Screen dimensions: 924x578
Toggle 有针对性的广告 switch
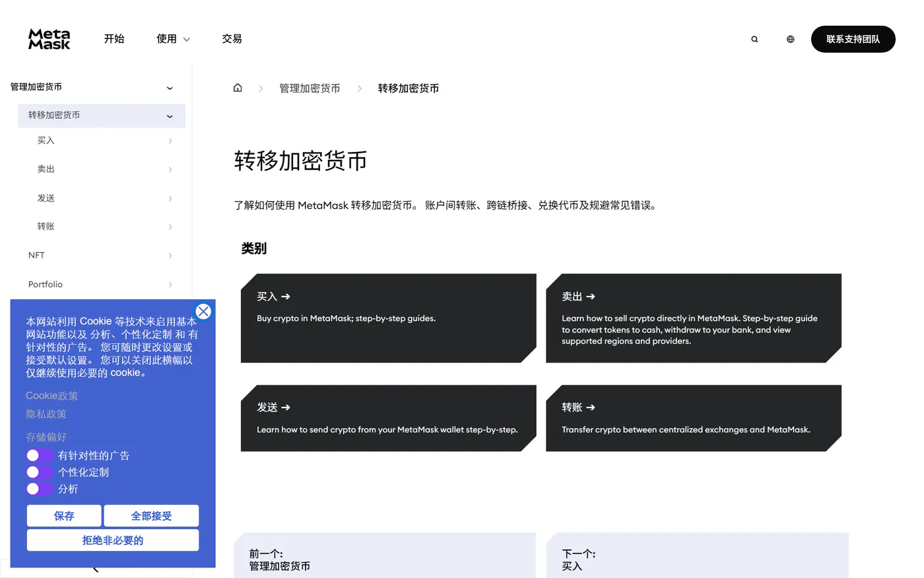coord(40,455)
